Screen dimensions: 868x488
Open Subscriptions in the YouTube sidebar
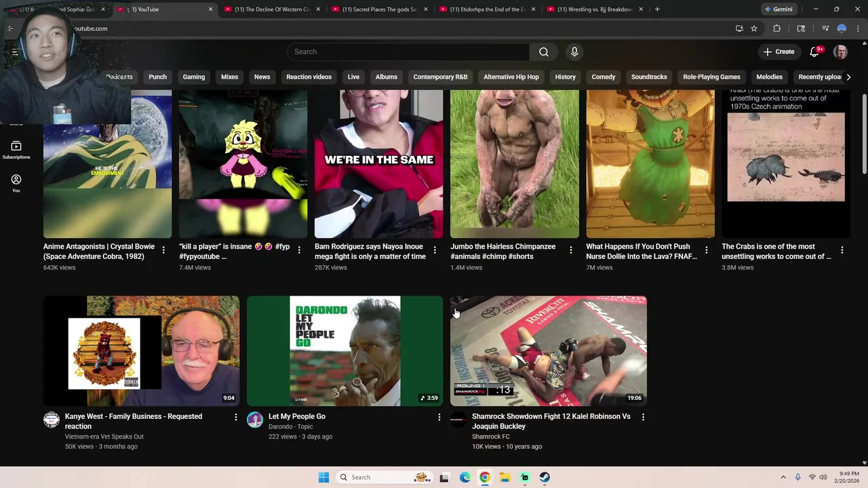16,150
